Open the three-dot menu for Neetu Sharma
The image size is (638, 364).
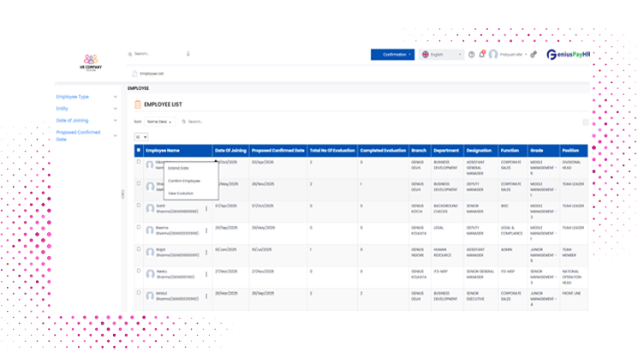[206, 276]
